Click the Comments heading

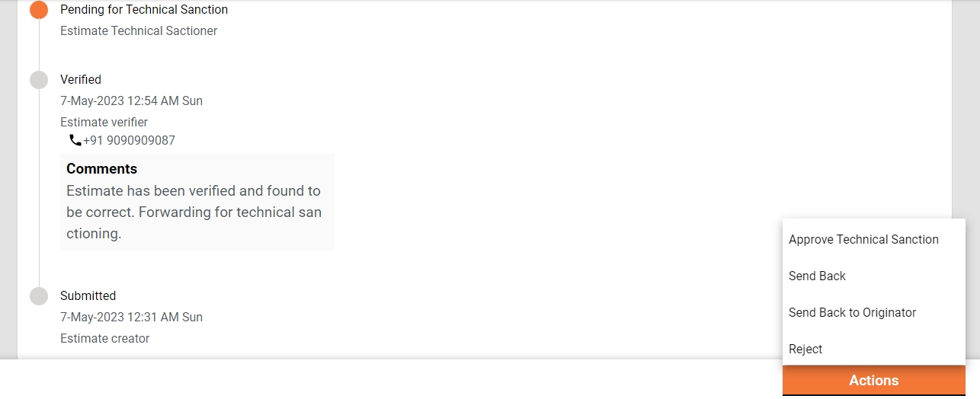click(101, 169)
